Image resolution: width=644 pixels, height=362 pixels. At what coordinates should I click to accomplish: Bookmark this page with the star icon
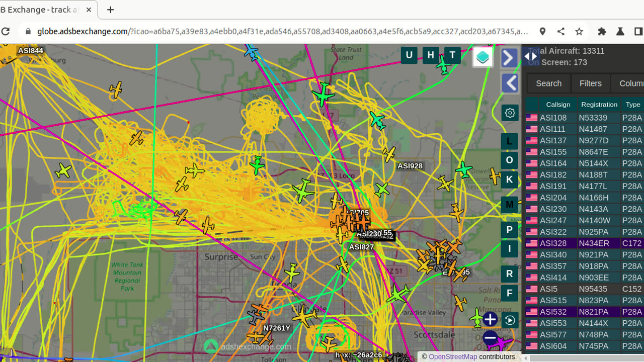[x=579, y=31]
